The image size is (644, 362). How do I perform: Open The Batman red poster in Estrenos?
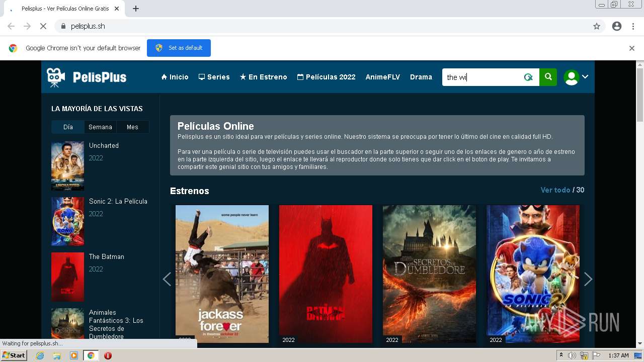pyautogui.click(x=326, y=274)
